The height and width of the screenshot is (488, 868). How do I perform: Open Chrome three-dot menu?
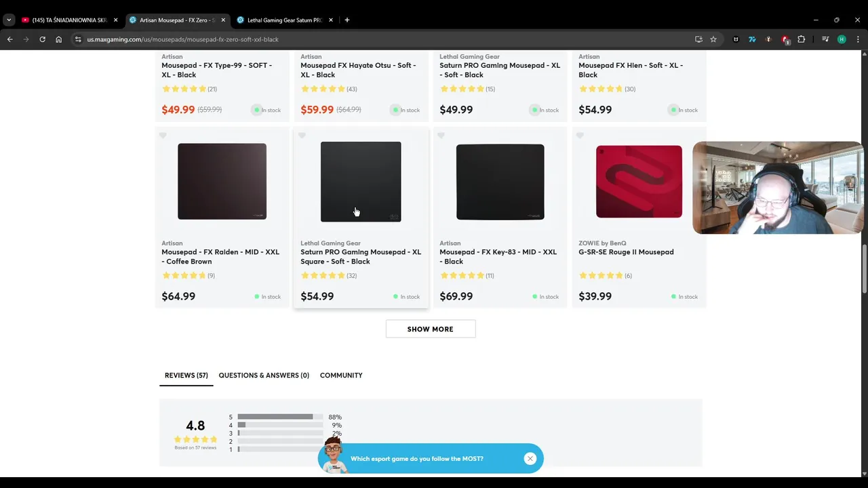(858, 39)
